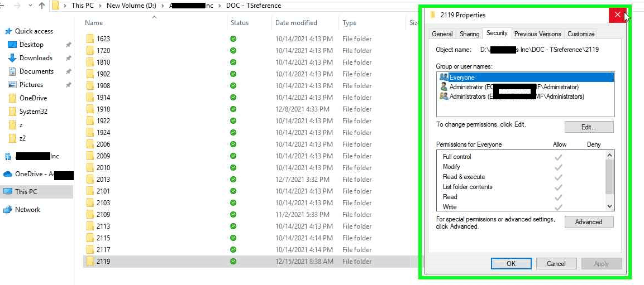
Task: Open Documents in Quick access
Action: pos(36,71)
